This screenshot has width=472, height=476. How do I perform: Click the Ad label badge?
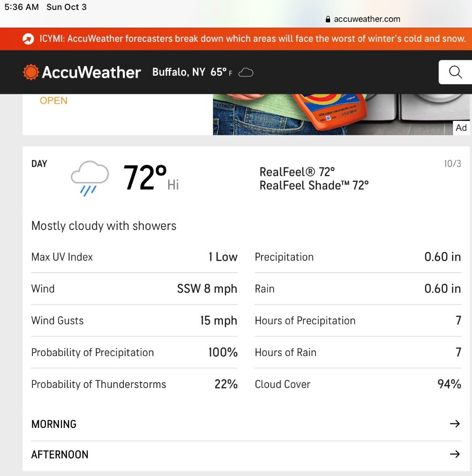(461, 128)
